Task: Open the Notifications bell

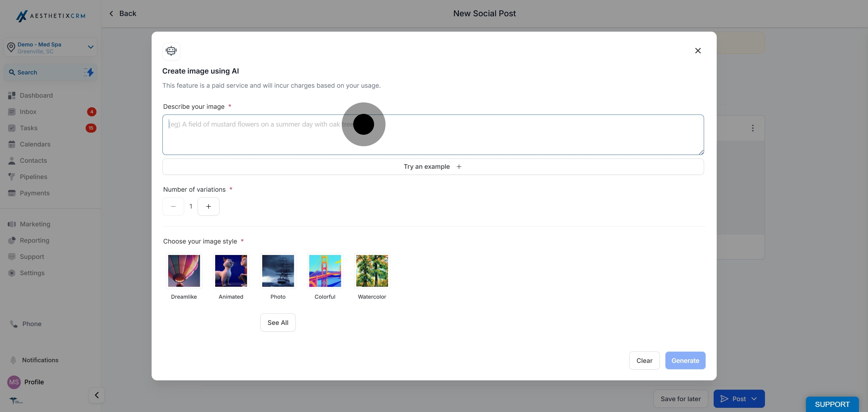Action: [13, 360]
